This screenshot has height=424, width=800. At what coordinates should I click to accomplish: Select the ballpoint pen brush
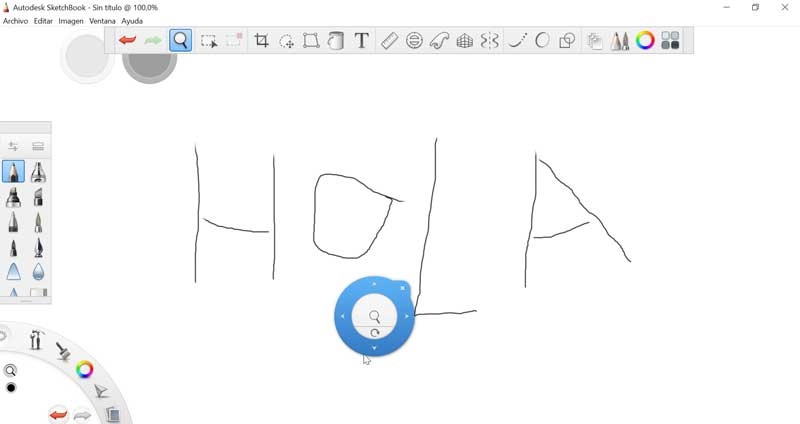click(x=13, y=222)
